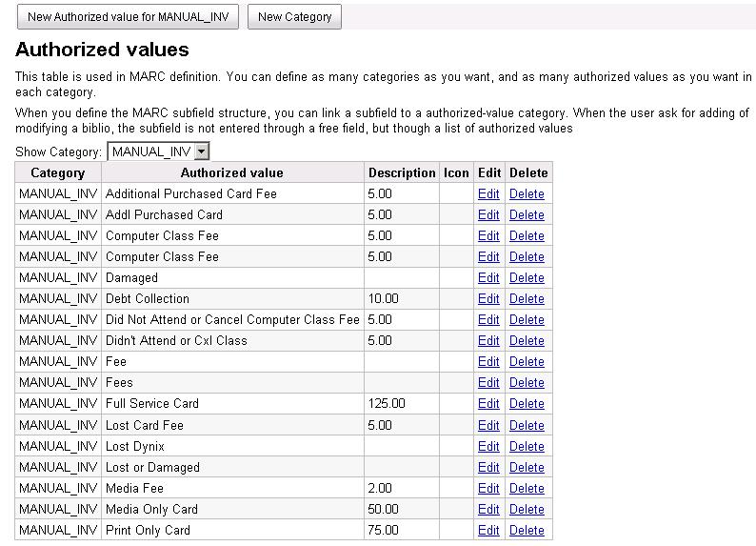756x546 pixels.
Task: Delete the Media Only Card entry
Action: tap(527, 509)
